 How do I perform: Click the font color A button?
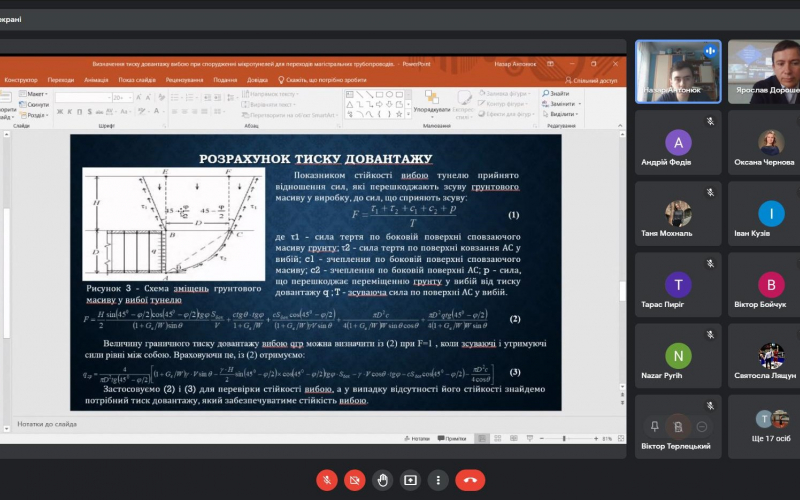pos(157,111)
